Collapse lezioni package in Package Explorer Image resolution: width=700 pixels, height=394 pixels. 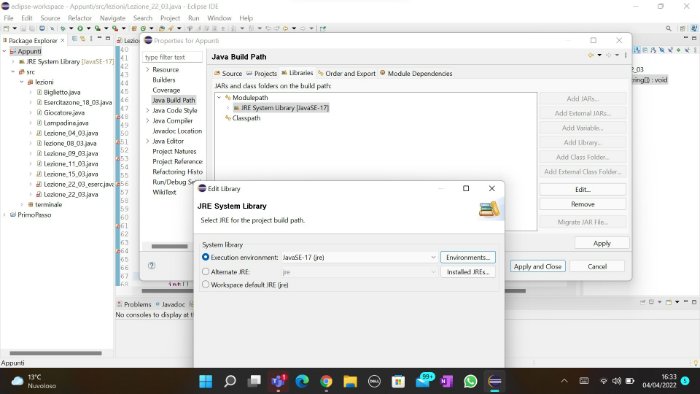tap(21, 82)
